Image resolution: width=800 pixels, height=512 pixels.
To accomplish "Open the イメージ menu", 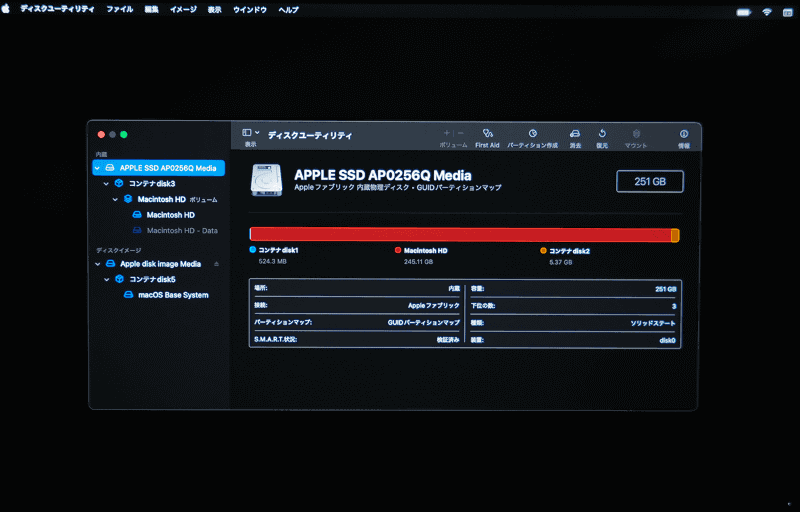I will click(183, 10).
